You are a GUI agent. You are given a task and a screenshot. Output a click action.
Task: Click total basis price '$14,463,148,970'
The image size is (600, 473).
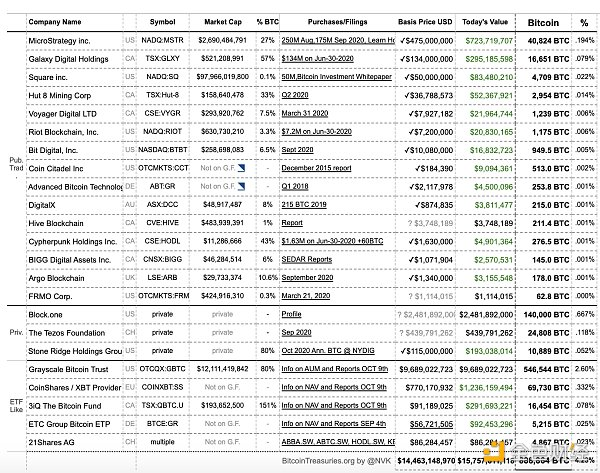(x=426, y=461)
